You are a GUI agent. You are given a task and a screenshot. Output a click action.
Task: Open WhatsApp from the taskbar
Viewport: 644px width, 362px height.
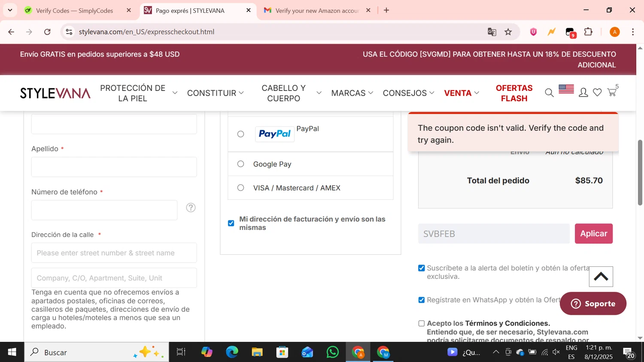[x=333, y=352]
